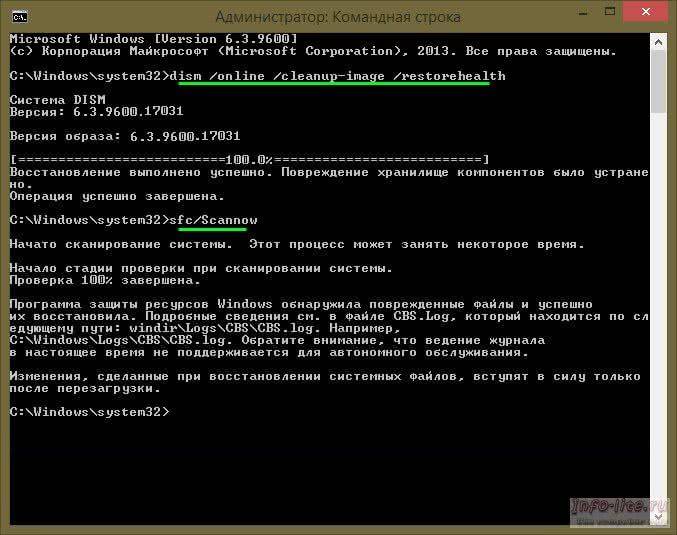Click the line Начало стадии проверки при сканировании
Viewport: 677px width, 535px height.
201,269
